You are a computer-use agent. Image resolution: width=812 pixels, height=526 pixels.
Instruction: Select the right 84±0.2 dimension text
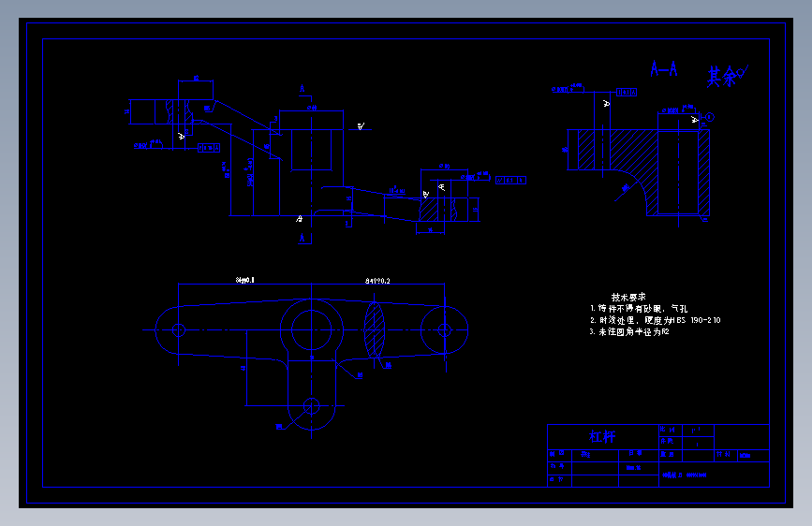point(377,281)
